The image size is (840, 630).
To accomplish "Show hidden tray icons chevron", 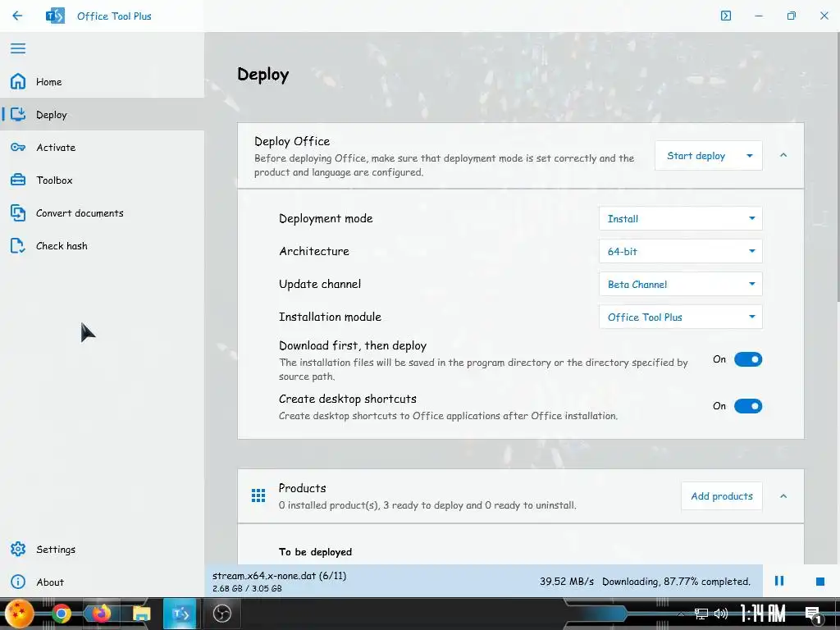I will 680,614.
